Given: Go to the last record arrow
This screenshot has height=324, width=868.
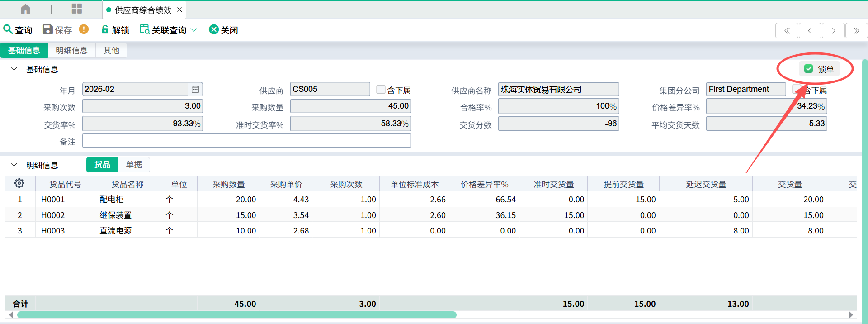Looking at the screenshot, I should coord(856,31).
